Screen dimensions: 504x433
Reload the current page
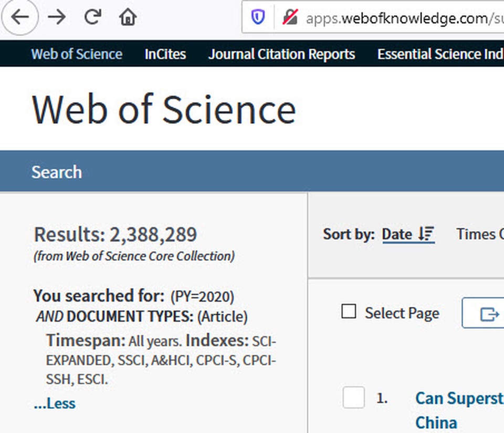92,17
